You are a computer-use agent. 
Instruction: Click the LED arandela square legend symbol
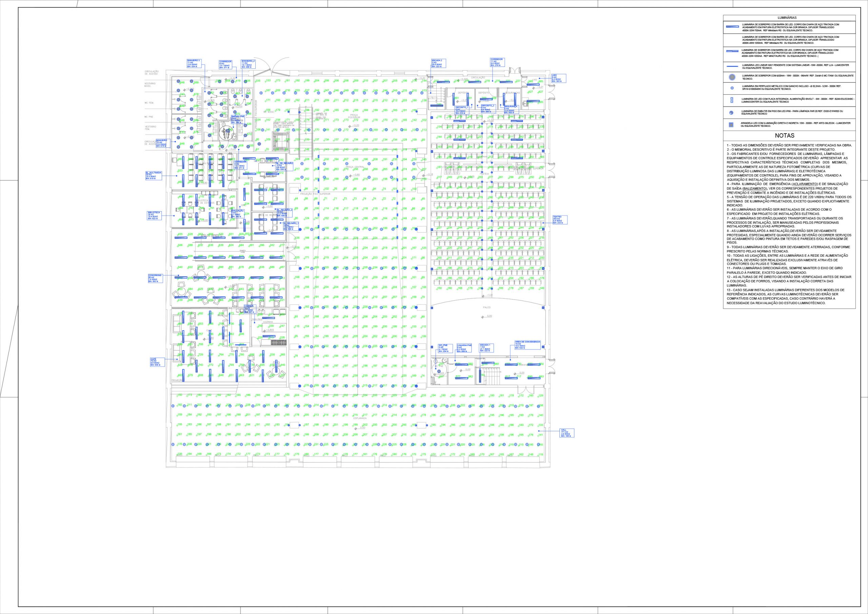[x=731, y=125]
